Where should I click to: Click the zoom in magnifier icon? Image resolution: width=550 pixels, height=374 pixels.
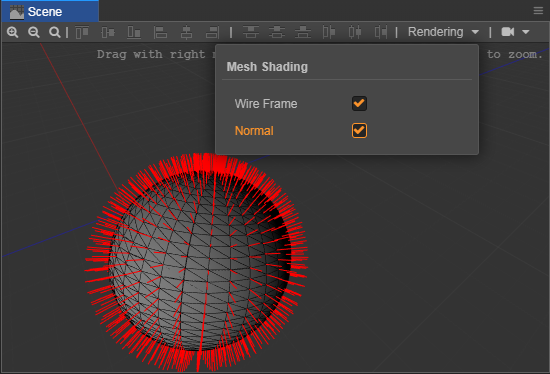(x=13, y=32)
